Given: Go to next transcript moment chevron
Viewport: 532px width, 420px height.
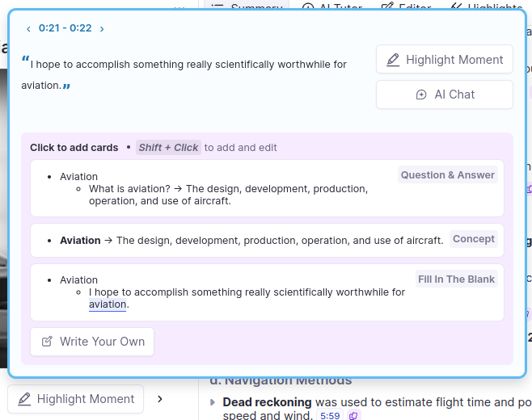Looking at the screenshot, I should (102, 29).
